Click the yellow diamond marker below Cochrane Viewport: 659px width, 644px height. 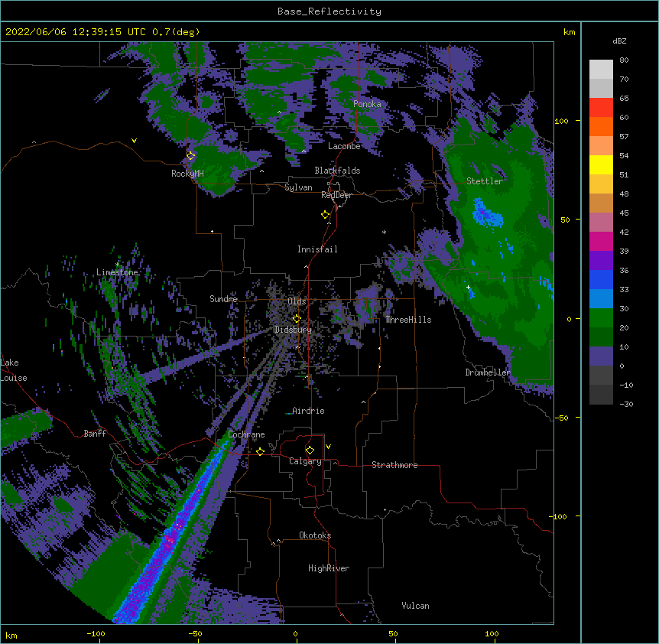[260, 451]
